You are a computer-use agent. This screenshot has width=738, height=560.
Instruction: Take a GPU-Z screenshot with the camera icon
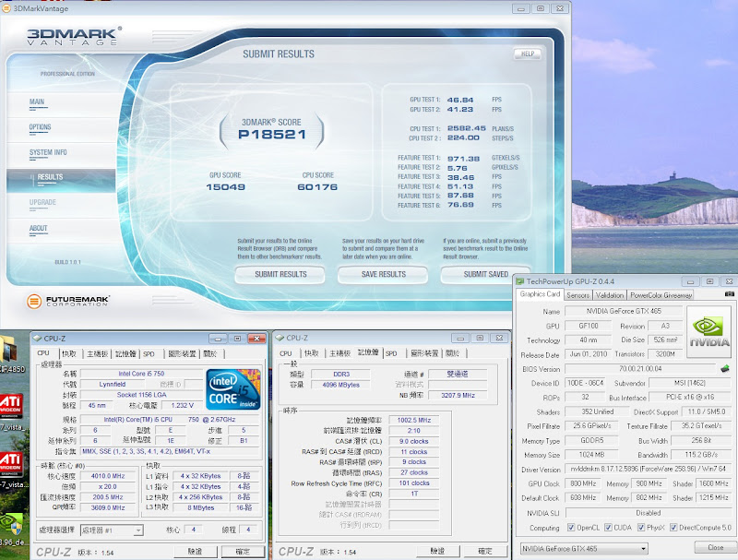tap(729, 294)
